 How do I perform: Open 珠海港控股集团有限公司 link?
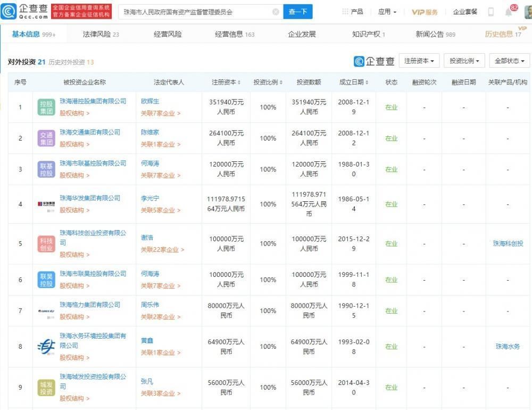(93, 101)
